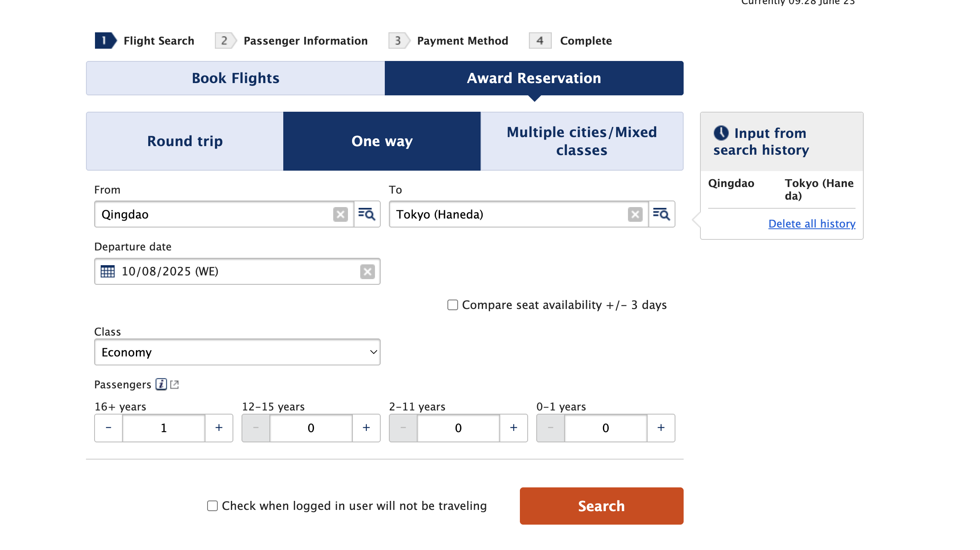Select the Round trip tab

click(x=185, y=141)
